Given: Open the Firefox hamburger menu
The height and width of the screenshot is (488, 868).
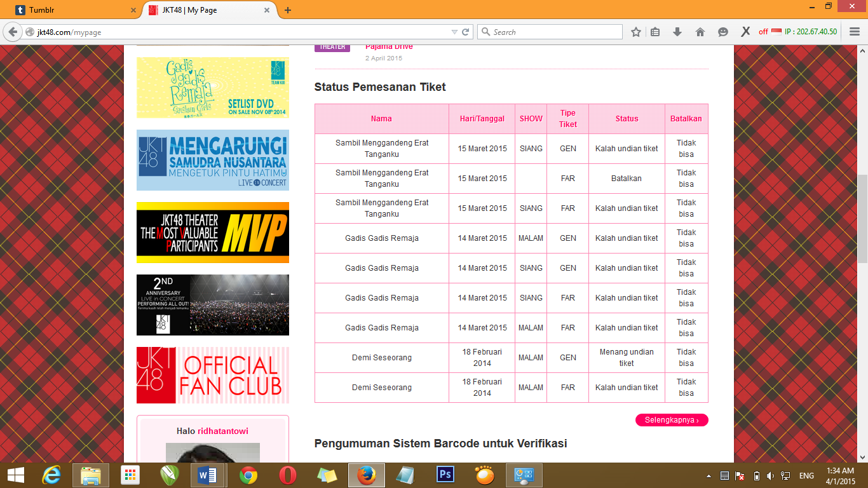Looking at the screenshot, I should [855, 32].
